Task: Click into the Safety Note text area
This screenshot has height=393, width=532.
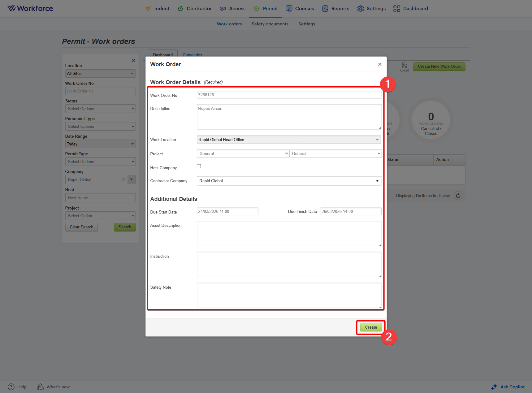Action: [x=289, y=295]
